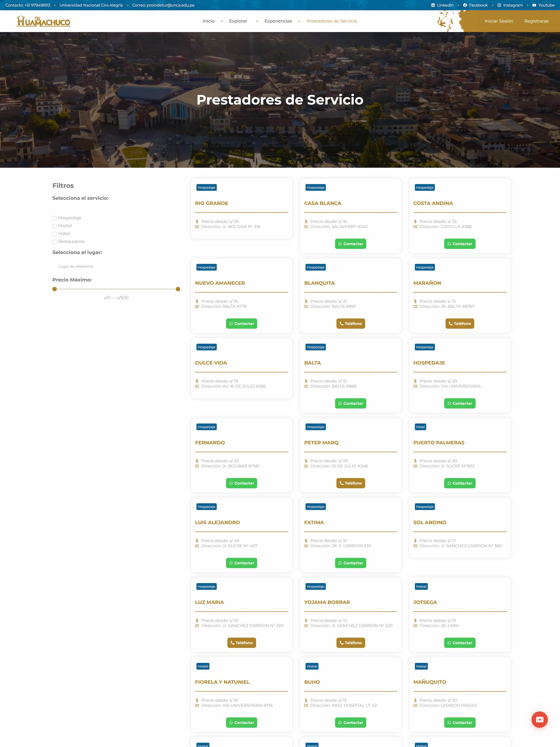The width and height of the screenshot is (560, 747).
Task: Open the Lugar de referencia selector
Action: click(x=116, y=267)
